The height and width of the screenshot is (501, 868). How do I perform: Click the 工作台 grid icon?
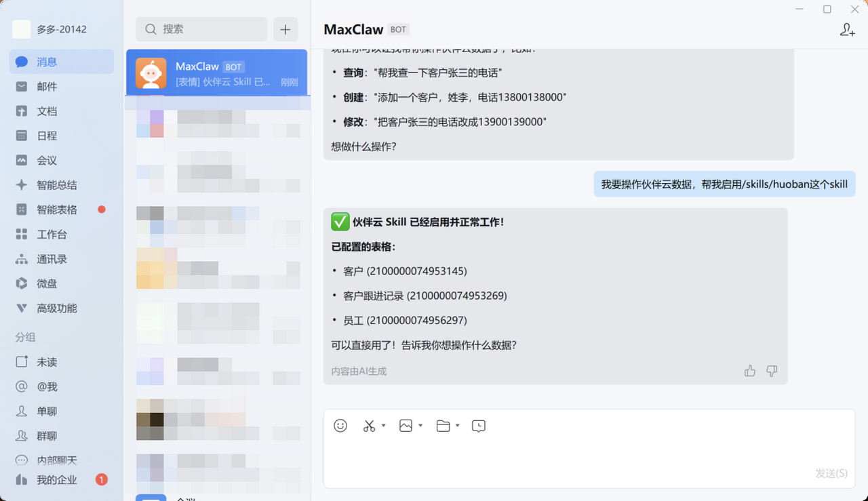click(22, 234)
